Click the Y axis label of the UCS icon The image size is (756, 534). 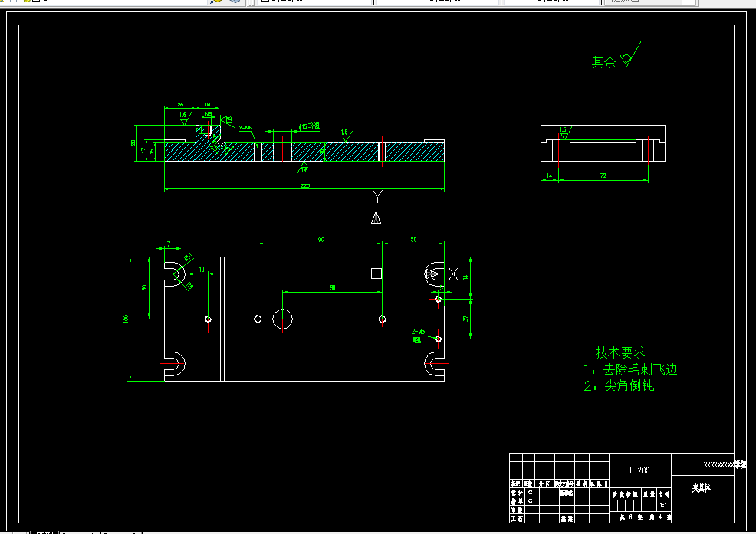click(x=377, y=195)
